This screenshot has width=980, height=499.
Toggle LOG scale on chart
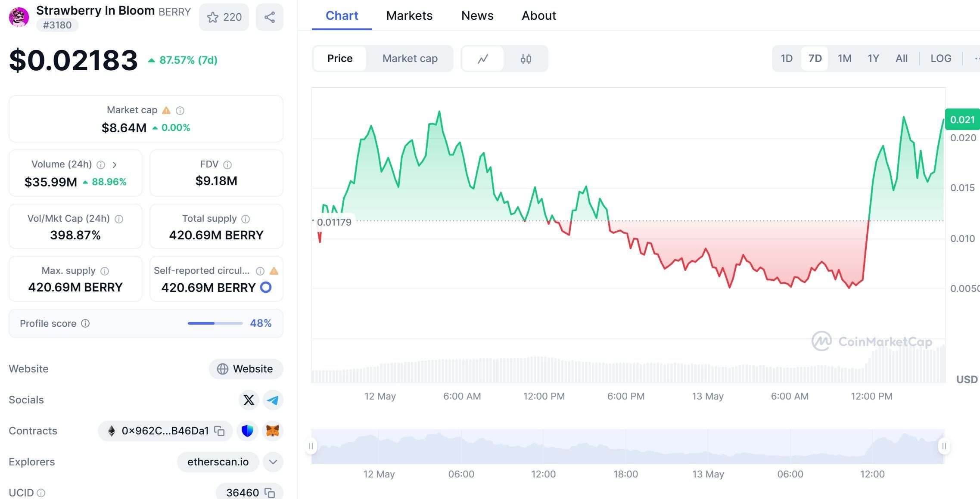coord(940,59)
